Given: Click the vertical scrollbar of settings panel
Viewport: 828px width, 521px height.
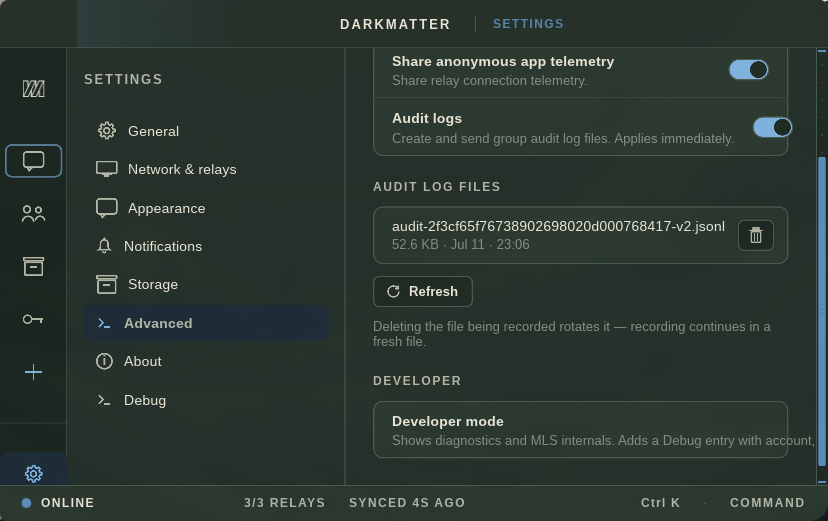Looking at the screenshot, I should [x=822, y=311].
